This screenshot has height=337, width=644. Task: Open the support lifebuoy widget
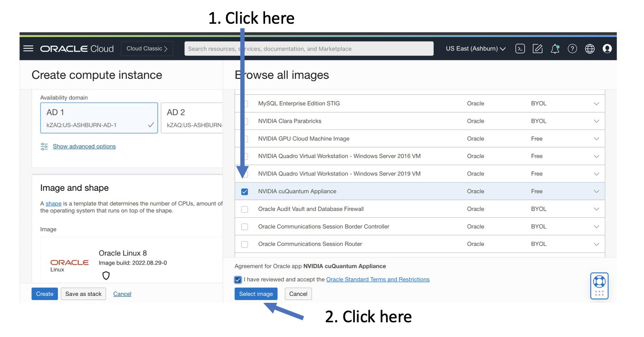coord(599,286)
